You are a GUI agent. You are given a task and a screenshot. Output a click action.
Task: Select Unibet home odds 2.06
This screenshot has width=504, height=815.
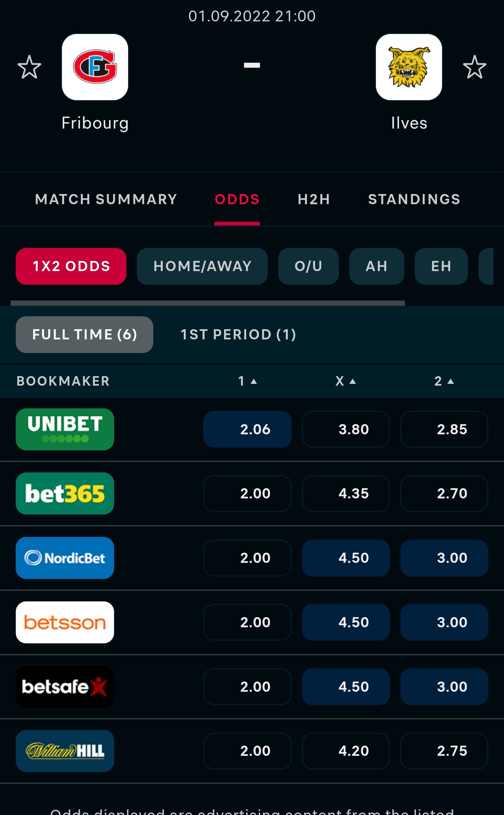tap(247, 429)
